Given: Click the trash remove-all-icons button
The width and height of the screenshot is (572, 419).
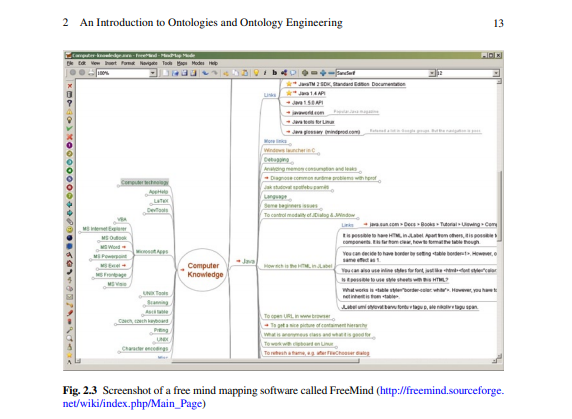Looking at the screenshot, I should pos(69,94).
